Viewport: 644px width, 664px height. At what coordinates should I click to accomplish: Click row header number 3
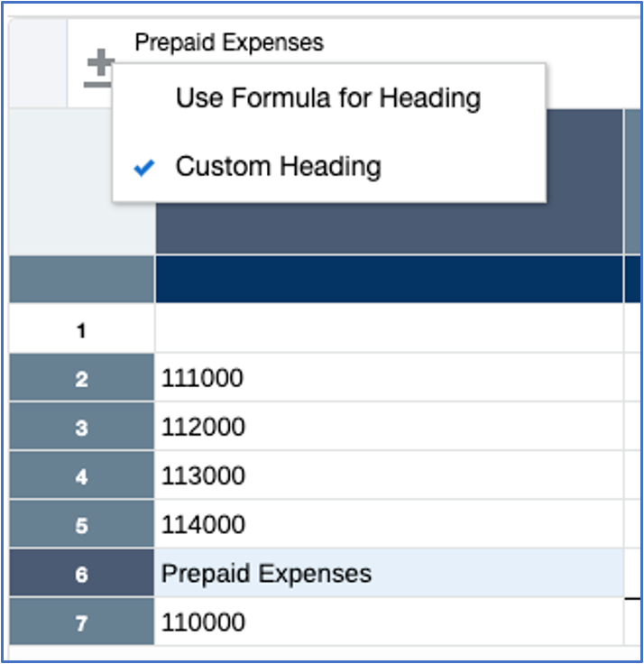coord(81,428)
